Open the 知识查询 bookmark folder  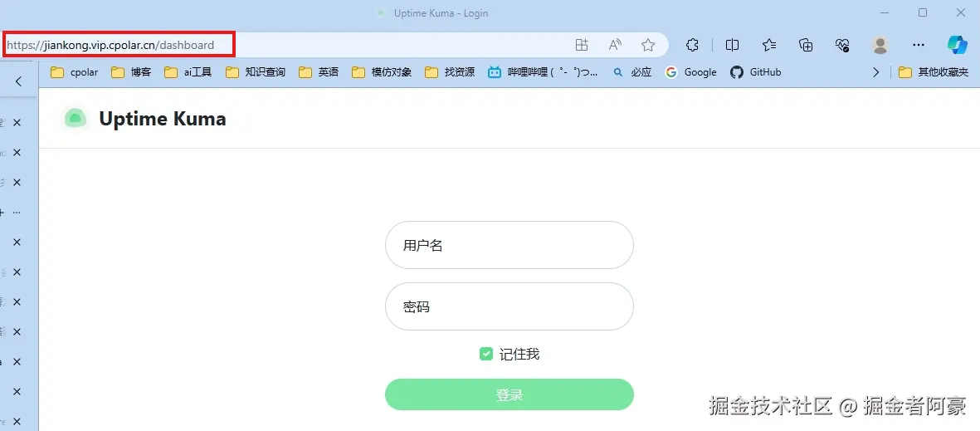coord(256,72)
